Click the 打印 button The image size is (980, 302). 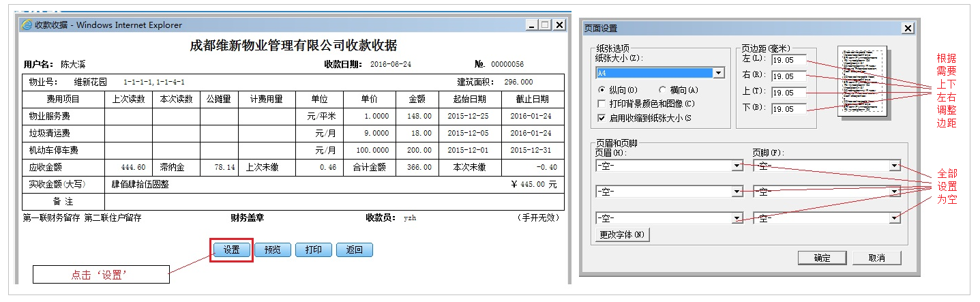click(x=314, y=250)
